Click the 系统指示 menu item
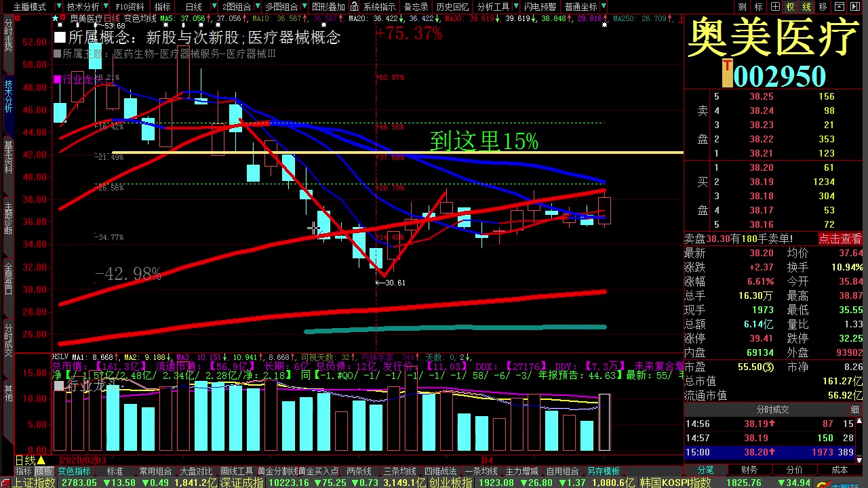 (x=380, y=7)
